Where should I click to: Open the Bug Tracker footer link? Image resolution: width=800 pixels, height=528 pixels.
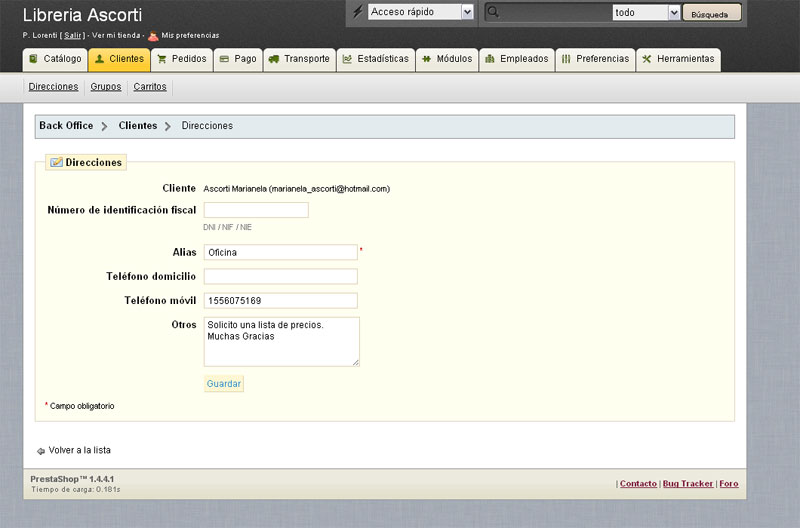point(688,484)
